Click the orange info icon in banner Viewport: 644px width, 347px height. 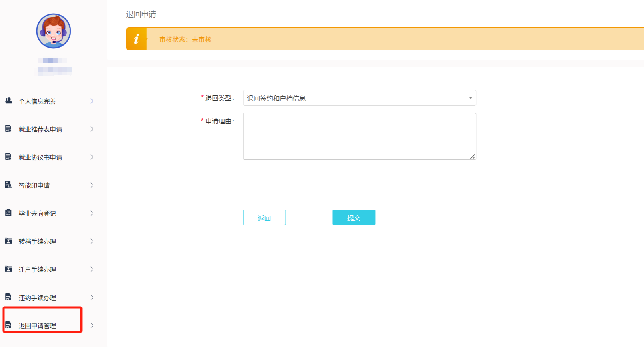[137, 39]
